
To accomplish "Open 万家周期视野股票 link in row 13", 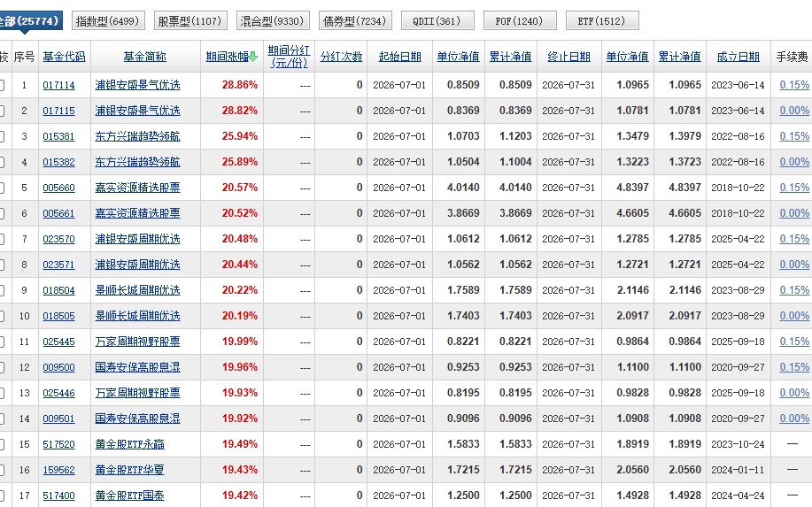I will tap(137, 393).
